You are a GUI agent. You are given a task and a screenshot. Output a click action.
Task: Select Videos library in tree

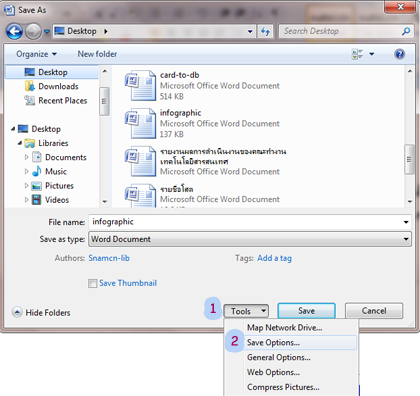(x=50, y=200)
